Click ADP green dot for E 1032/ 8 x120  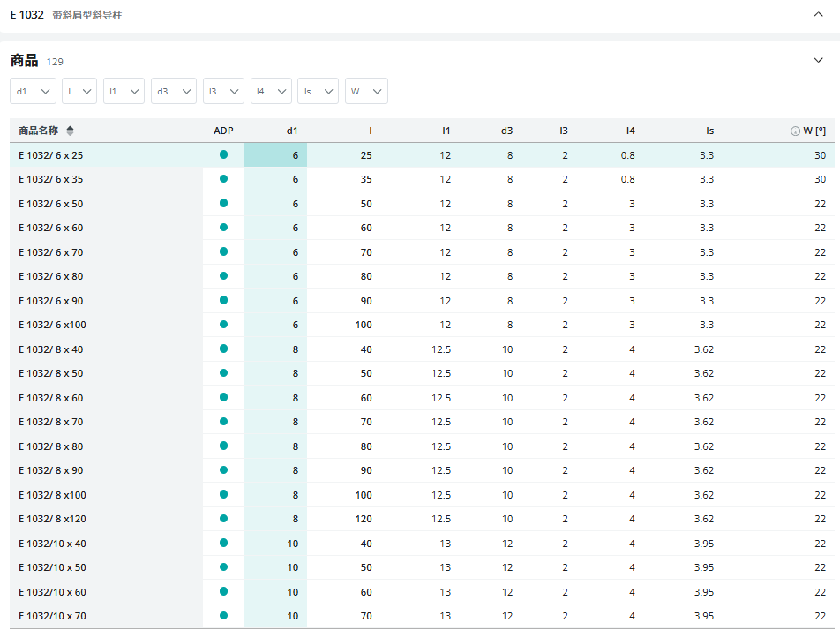pyautogui.click(x=223, y=518)
